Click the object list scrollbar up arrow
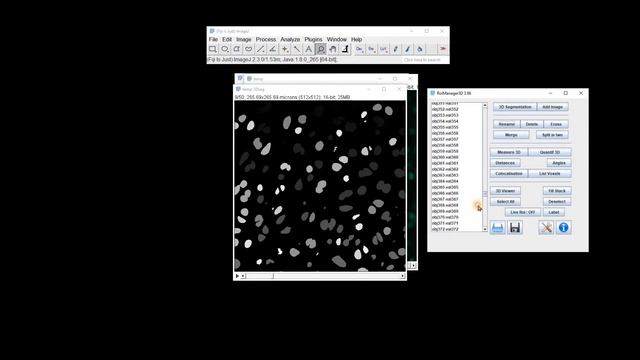The height and width of the screenshot is (360, 640). pyautogui.click(x=485, y=105)
